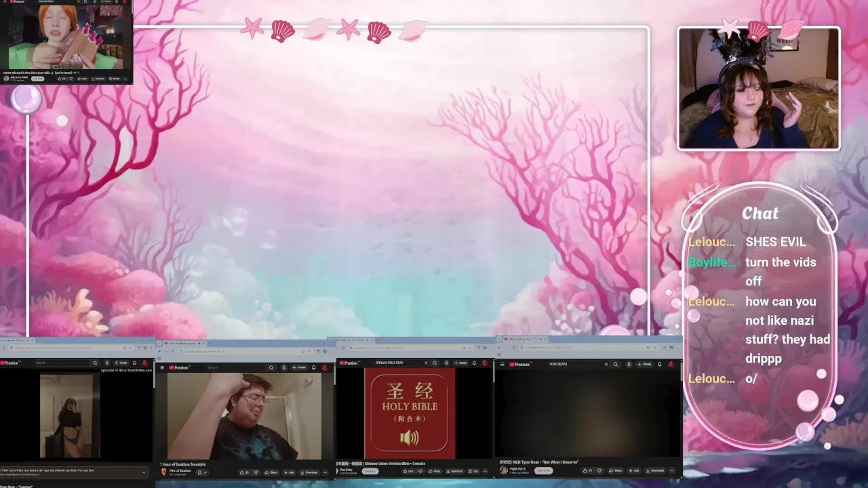Screen dimensions: 868x488
Task: Open new tab in beatbox freestyle browser window
Action: [x=210, y=343]
